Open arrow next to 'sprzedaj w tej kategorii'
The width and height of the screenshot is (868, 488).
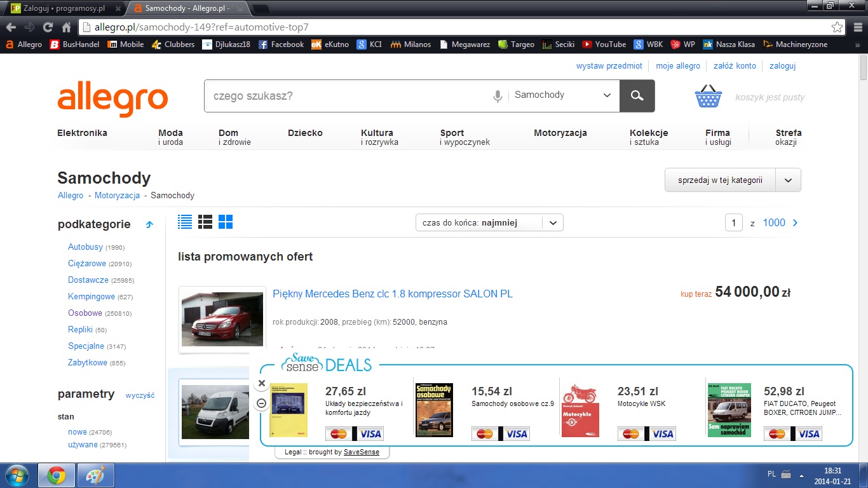(x=788, y=180)
